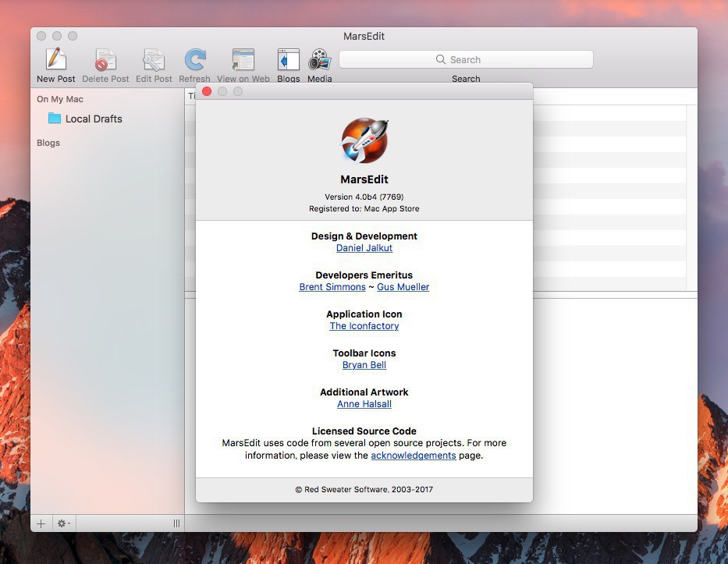Open the Anne Halsall link
The image size is (728, 564).
tap(364, 404)
